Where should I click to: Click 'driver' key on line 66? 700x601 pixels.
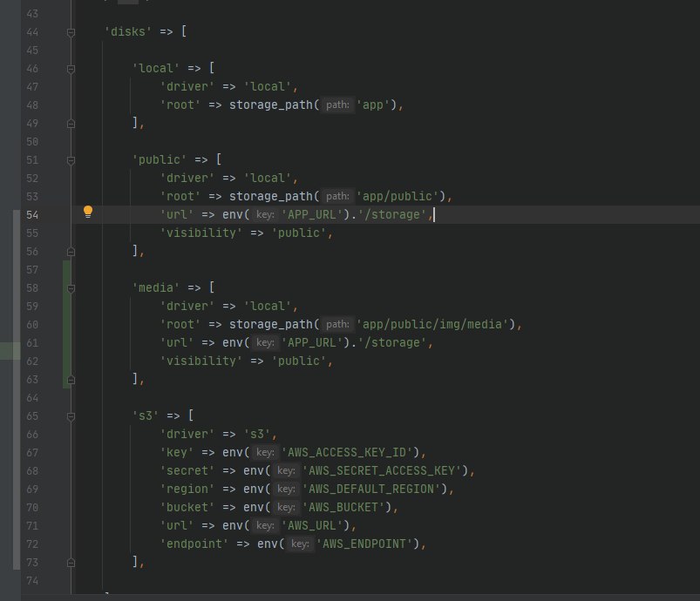click(187, 434)
